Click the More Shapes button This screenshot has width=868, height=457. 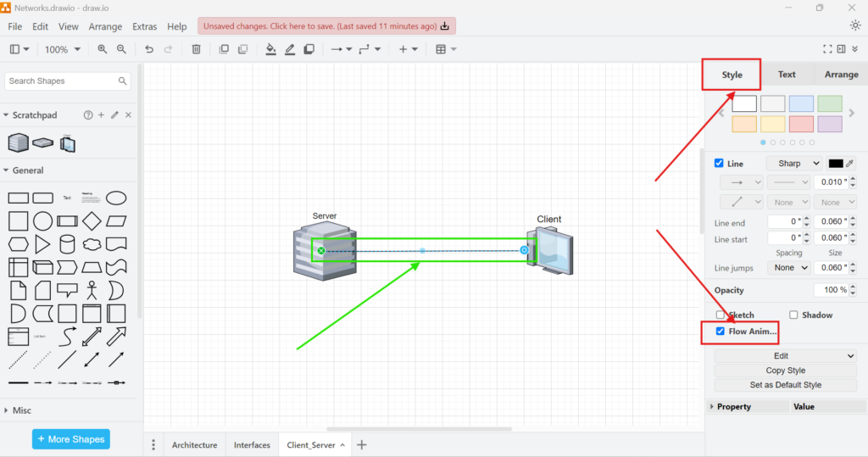[71, 439]
